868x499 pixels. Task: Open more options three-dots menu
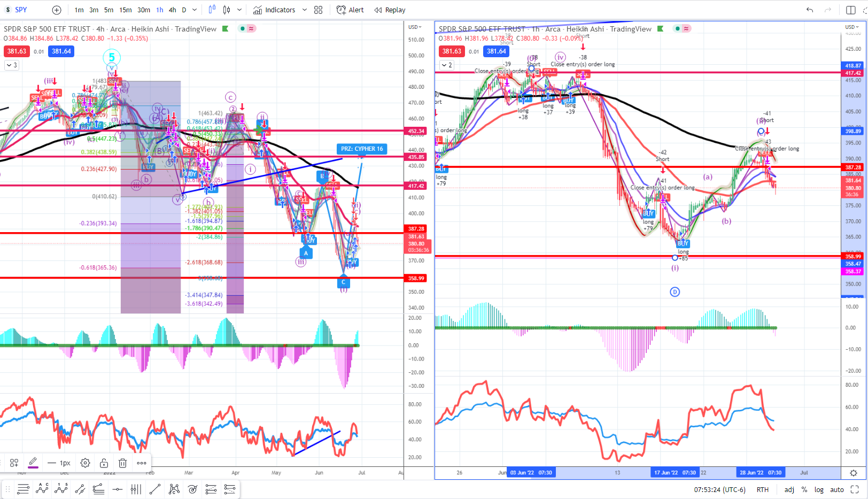click(x=142, y=463)
